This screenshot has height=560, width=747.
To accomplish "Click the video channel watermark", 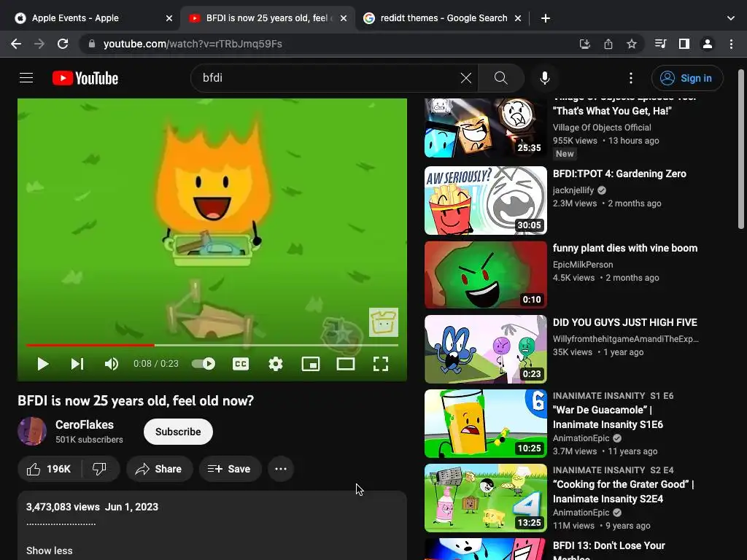I will click(384, 322).
